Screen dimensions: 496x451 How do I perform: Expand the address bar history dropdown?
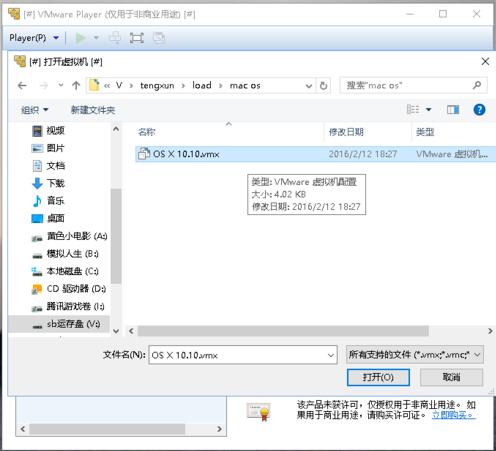309,86
